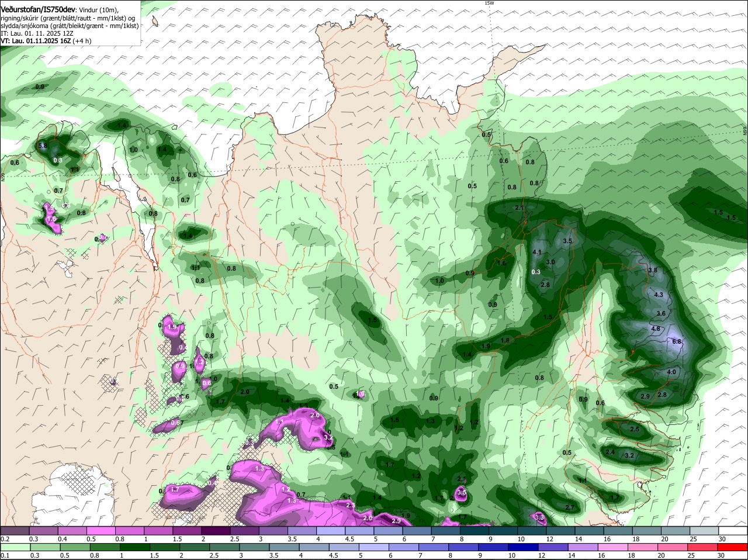Click the 2.4 precipitation value on the map
The width and height of the screenshot is (748, 560).
click(610, 452)
